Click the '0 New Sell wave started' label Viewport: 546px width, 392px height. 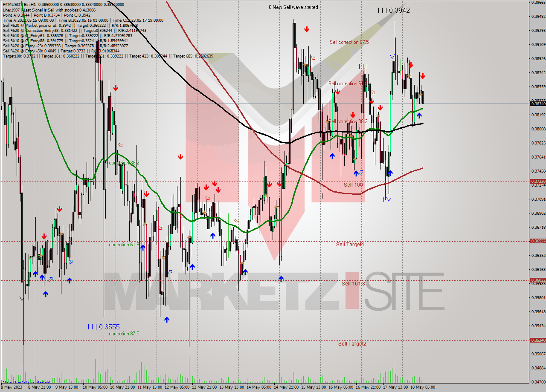tap(293, 7)
